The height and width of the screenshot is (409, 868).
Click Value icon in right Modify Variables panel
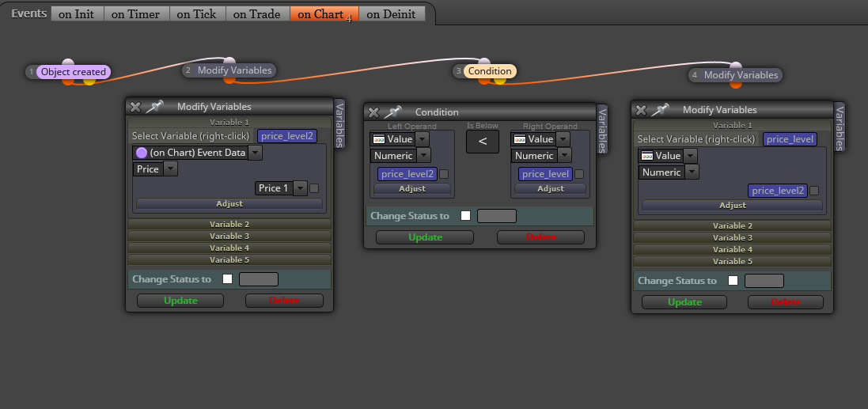pyautogui.click(x=647, y=156)
